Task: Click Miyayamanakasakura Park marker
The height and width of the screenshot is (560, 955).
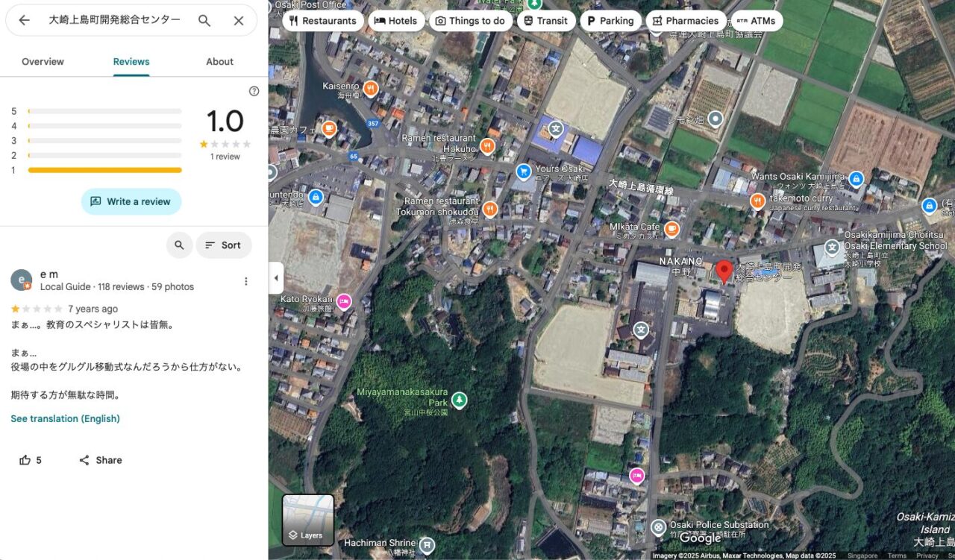Action: pos(460,400)
